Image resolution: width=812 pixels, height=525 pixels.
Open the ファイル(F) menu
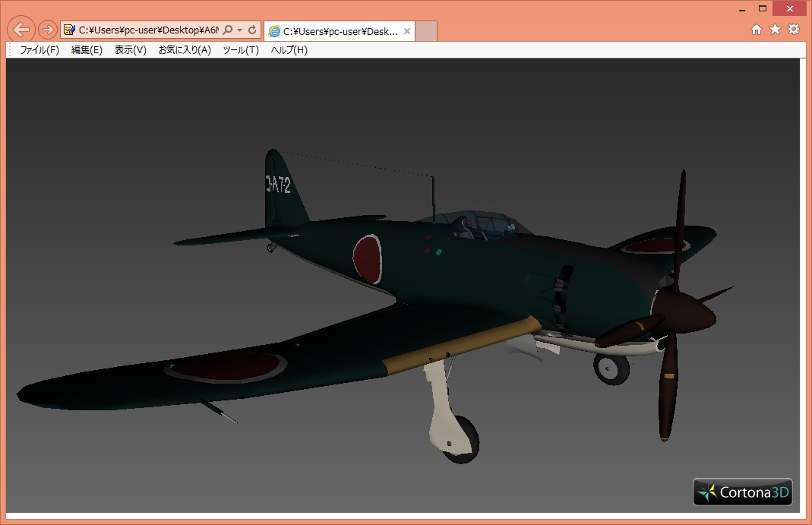39,50
